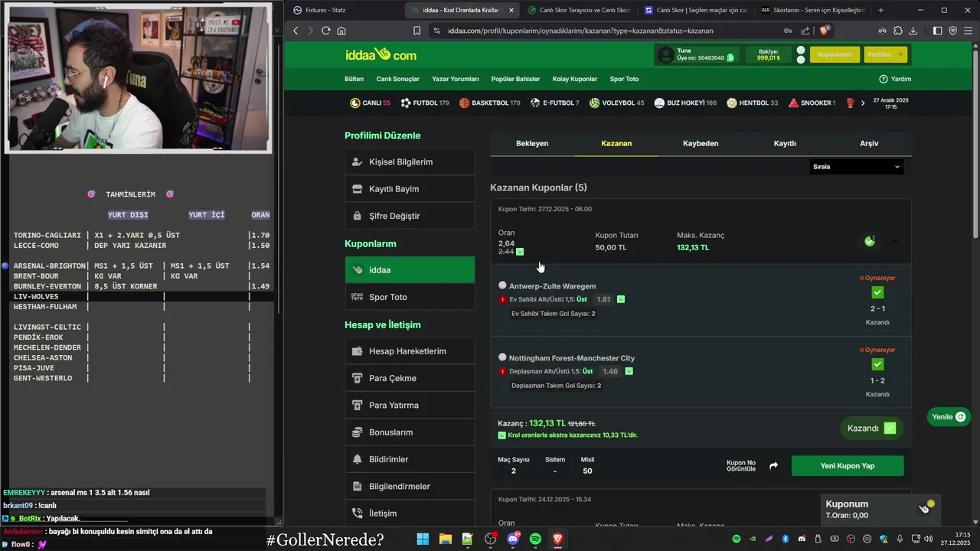
Task: Open the BASKETBOL 179 sport filter
Action: tap(490, 103)
